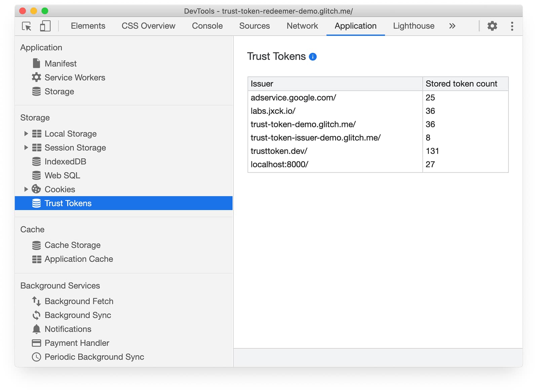Toggle the device toolbar icon
Screen dimensions: 538x392
coord(45,26)
